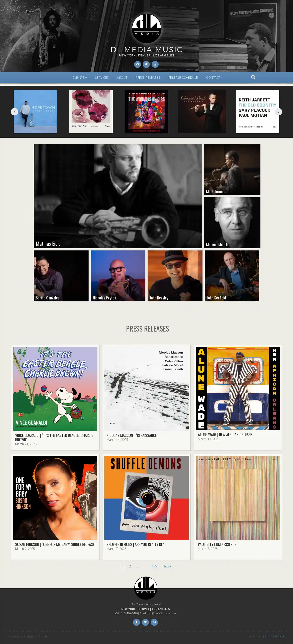Expand the Clients dropdown menu
Viewport: 293px width, 644px height.
80,77
